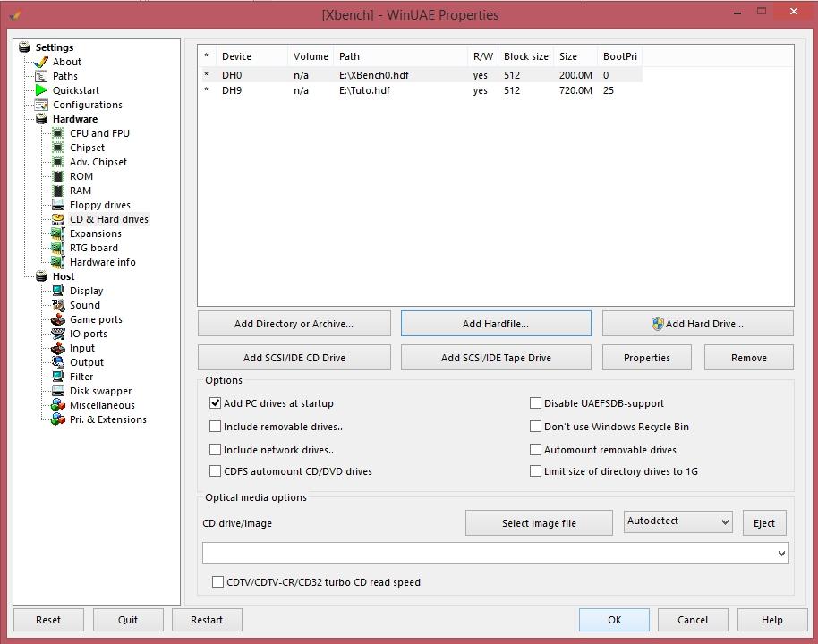Click the Filter monitor icon
Viewport: 818px width, 644px height.
coord(58,377)
